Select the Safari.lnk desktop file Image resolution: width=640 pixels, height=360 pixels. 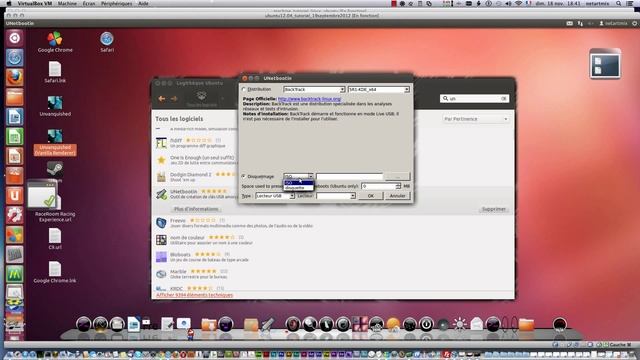coord(55,72)
